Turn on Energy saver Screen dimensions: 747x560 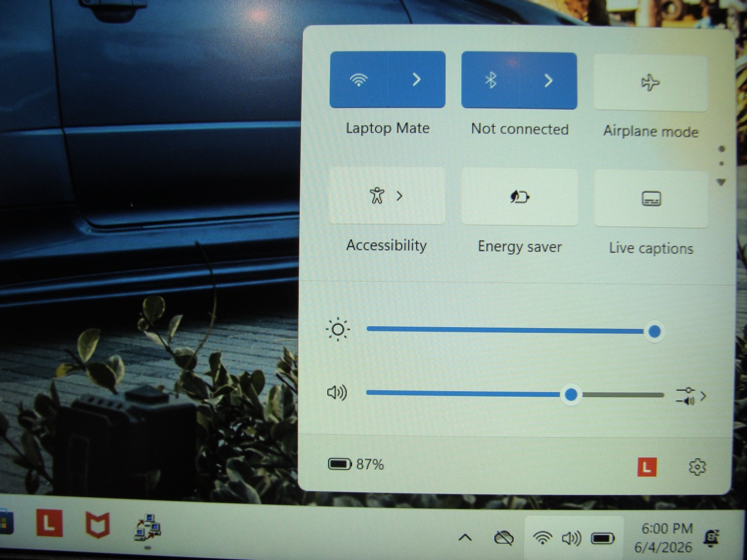point(520,197)
